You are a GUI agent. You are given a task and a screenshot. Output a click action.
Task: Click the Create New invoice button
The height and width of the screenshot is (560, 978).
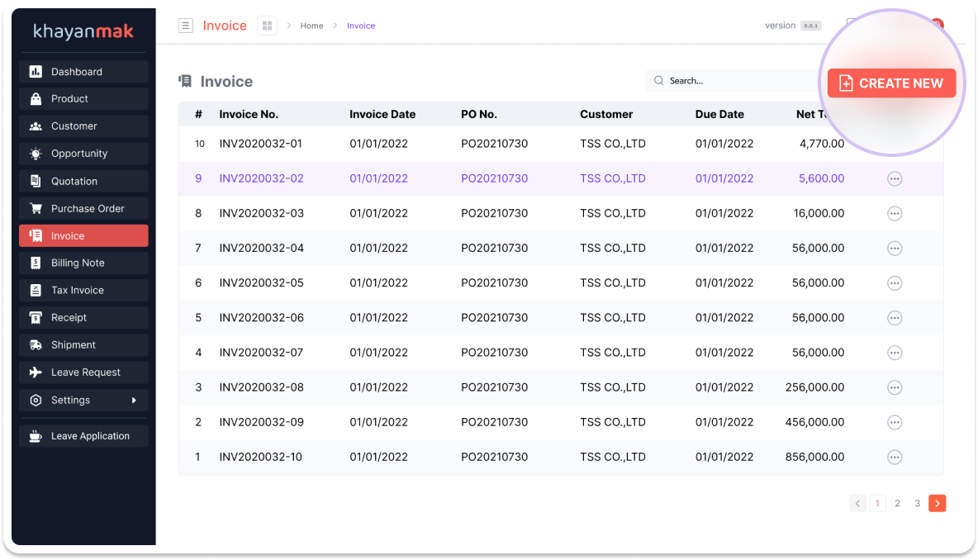(x=891, y=83)
